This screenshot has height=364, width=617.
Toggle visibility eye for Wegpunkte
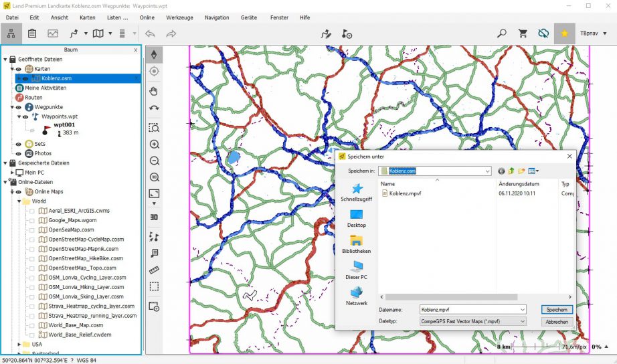pos(19,107)
